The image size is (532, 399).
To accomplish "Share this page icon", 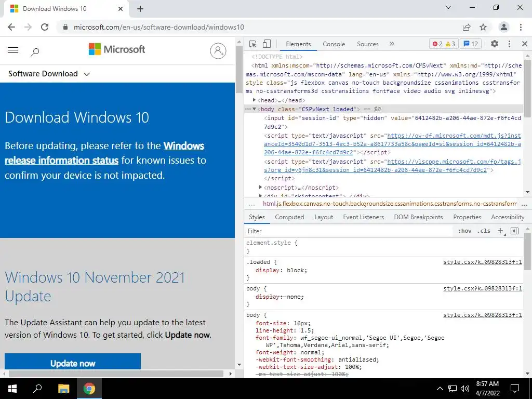I will [x=467, y=27].
